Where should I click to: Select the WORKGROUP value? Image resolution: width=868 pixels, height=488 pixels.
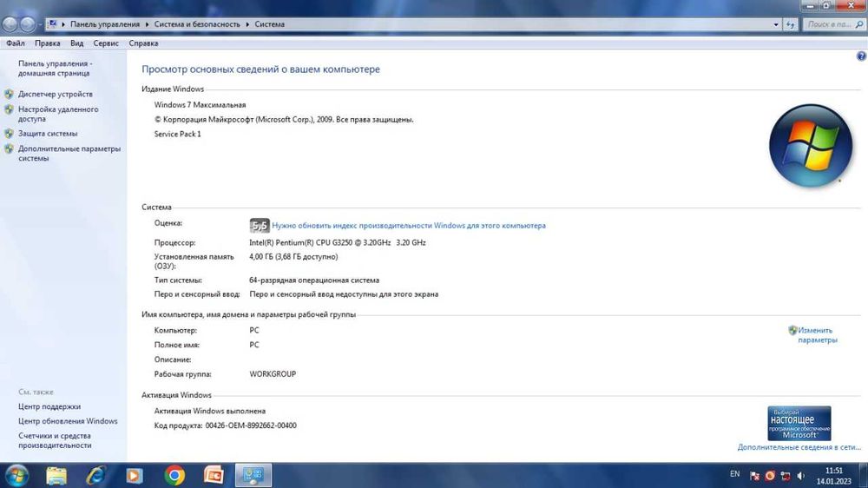273,374
